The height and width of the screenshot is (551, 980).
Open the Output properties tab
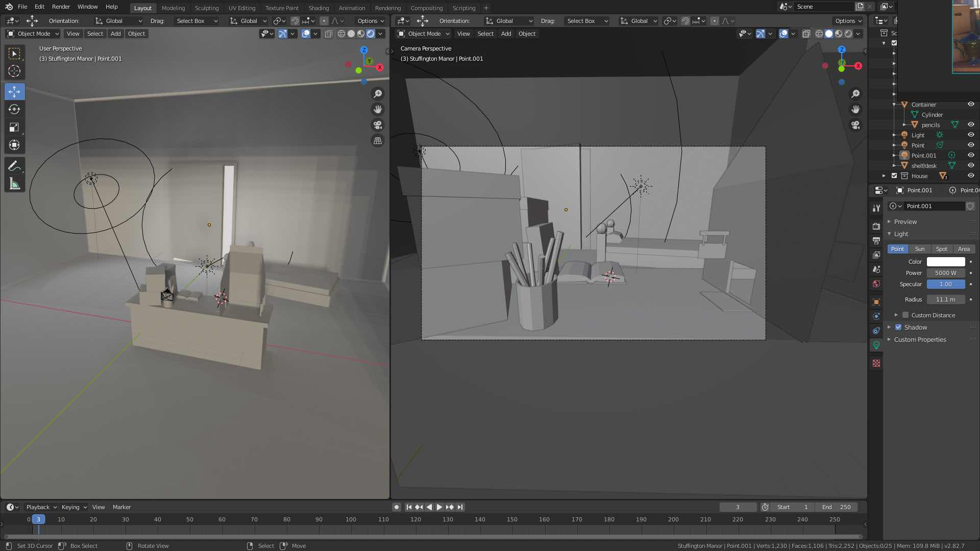point(876,240)
